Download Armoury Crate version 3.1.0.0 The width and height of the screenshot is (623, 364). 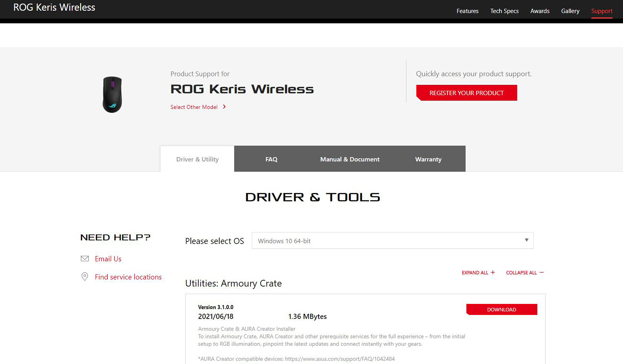501,309
